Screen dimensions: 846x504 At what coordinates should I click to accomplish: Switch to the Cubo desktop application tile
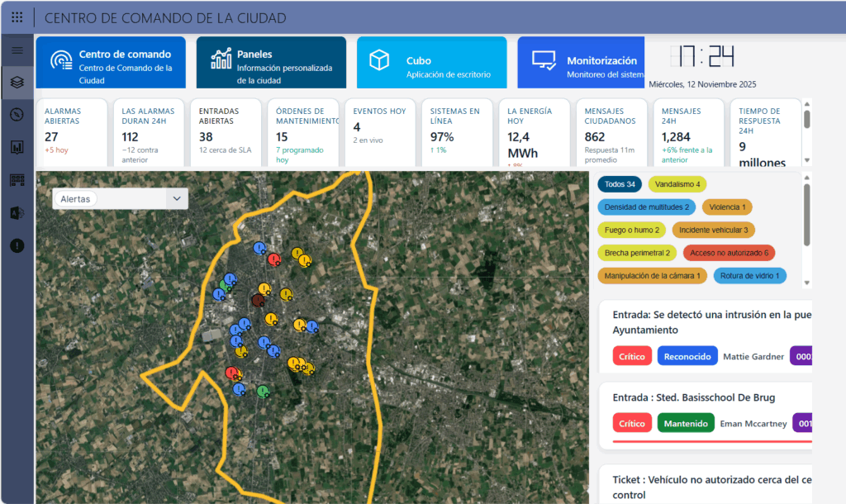pyautogui.click(x=431, y=62)
